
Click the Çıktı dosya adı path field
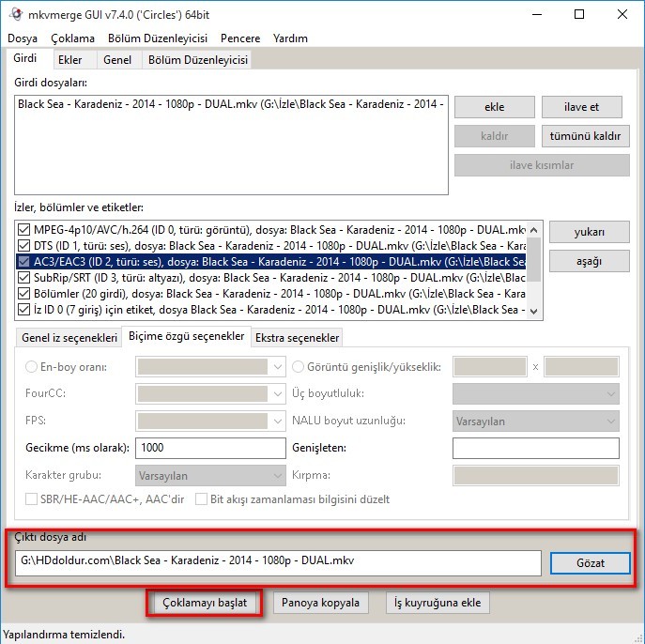(x=279, y=562)
